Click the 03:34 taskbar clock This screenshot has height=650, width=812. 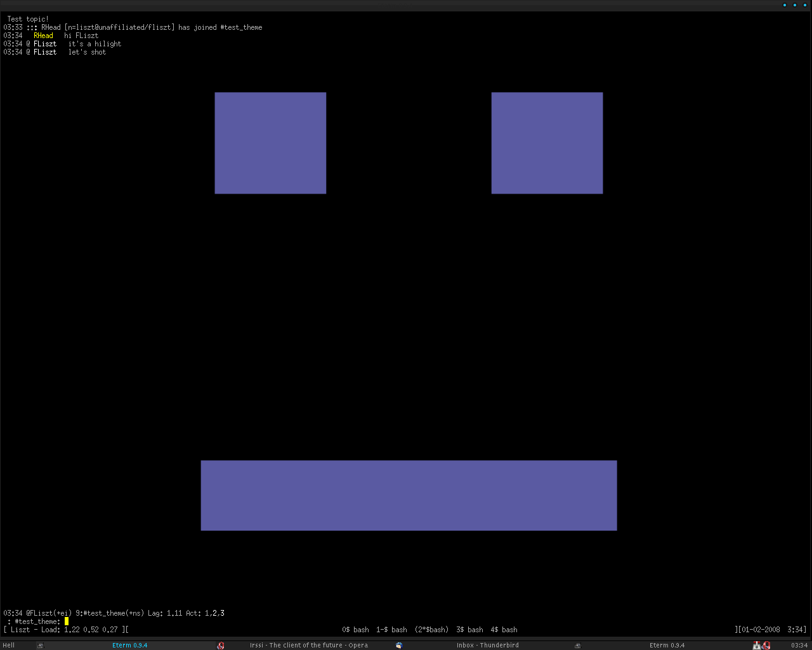tap(799, 646)
